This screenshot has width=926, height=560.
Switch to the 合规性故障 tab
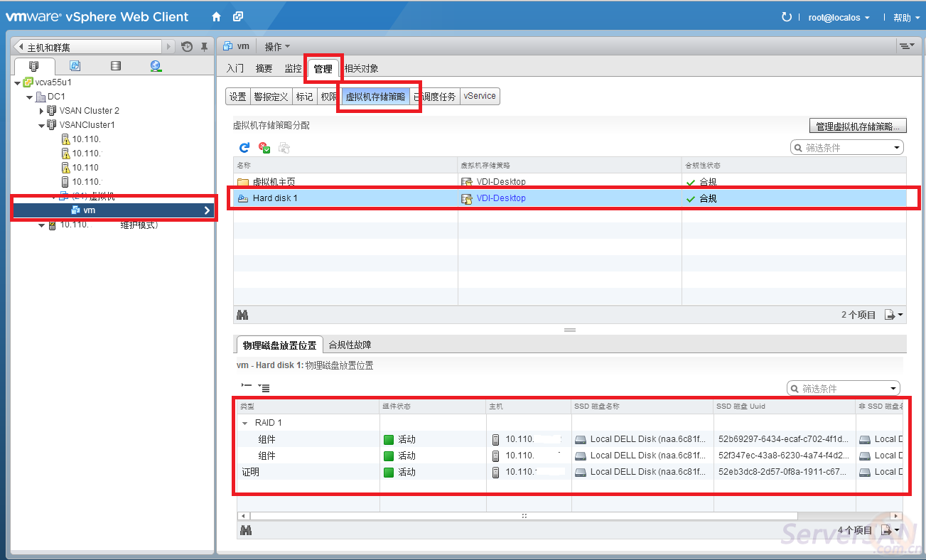click(x=350, y=345)
